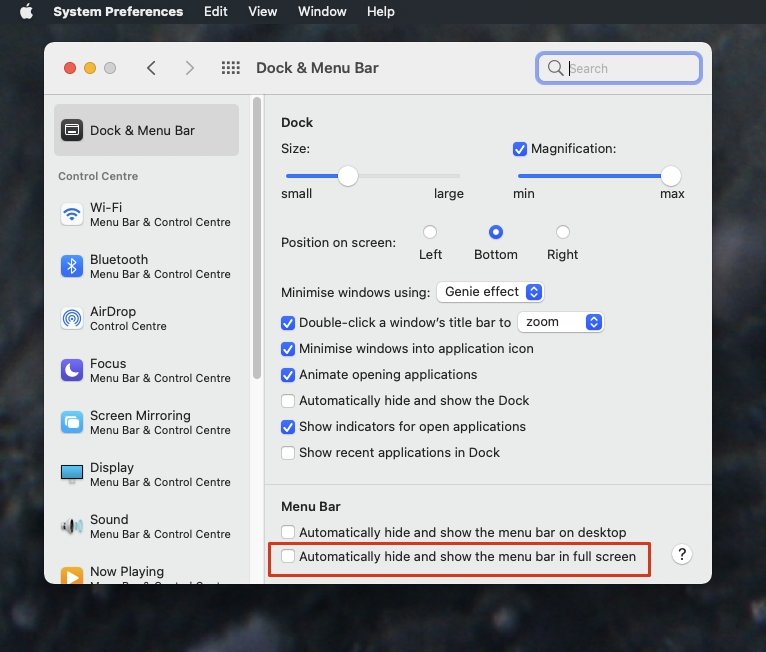Select Bottom dock position
Screen dimensions: 766x652
[495, 232]
